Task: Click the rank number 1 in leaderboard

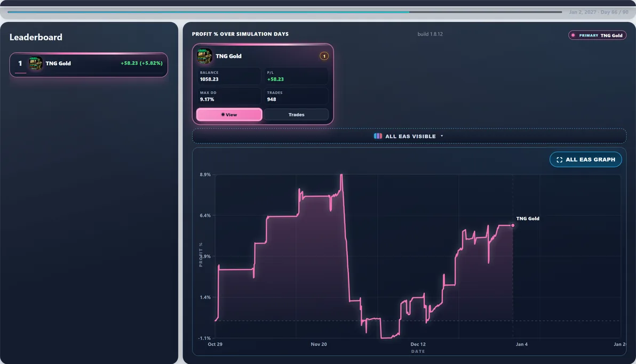Action: tap(20, 63)
